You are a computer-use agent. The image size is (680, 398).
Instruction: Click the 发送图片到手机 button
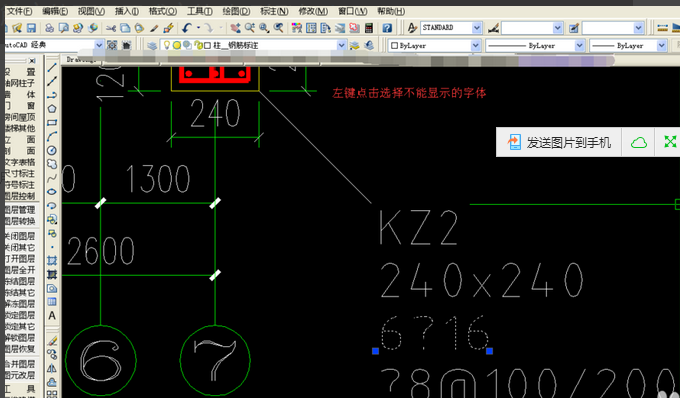(x=559, y=142)
